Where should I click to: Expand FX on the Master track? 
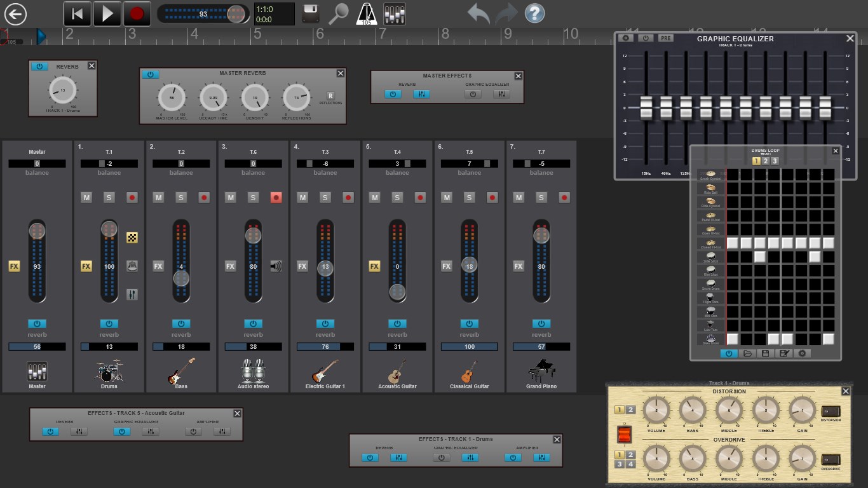pos(13,266)
